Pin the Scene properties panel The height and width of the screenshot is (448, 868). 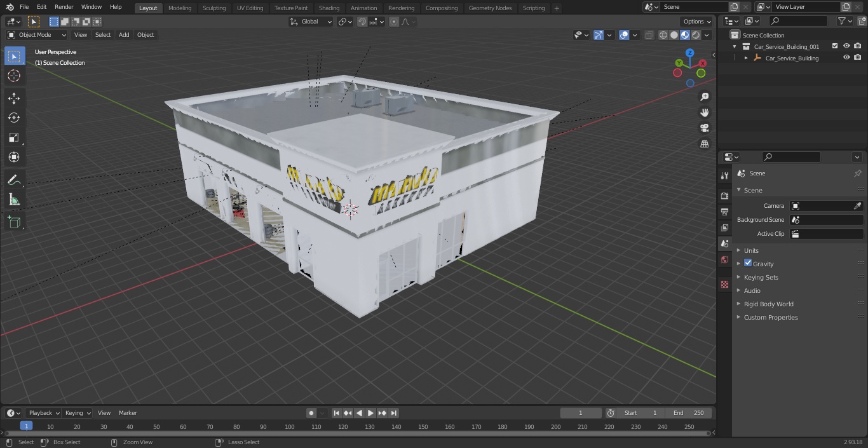(857, 173)
